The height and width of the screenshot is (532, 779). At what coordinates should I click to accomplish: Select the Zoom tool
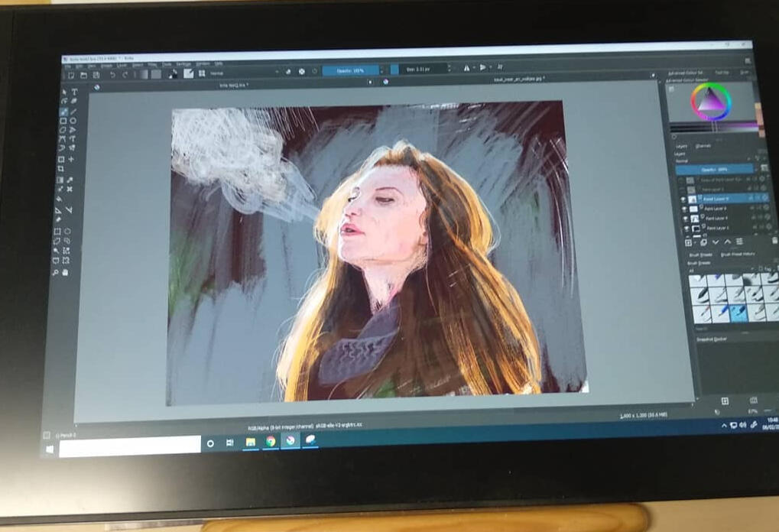pyautogui.click(x=56, y=272)
